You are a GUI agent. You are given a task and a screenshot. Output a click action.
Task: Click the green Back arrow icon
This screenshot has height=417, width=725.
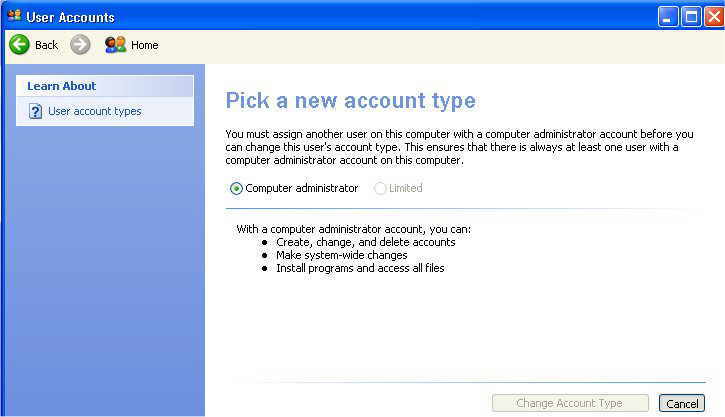pyautogui.click(x=19, y=45)
